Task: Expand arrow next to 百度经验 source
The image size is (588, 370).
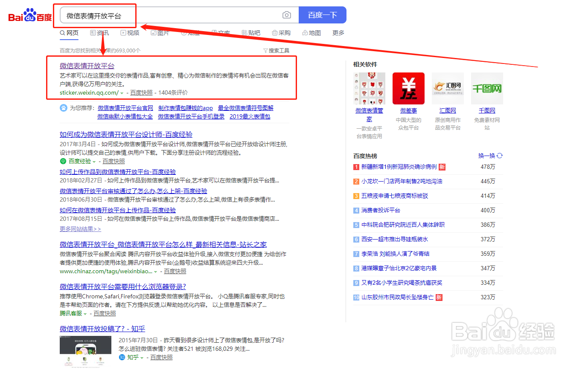Action: (x=95, y=162)
